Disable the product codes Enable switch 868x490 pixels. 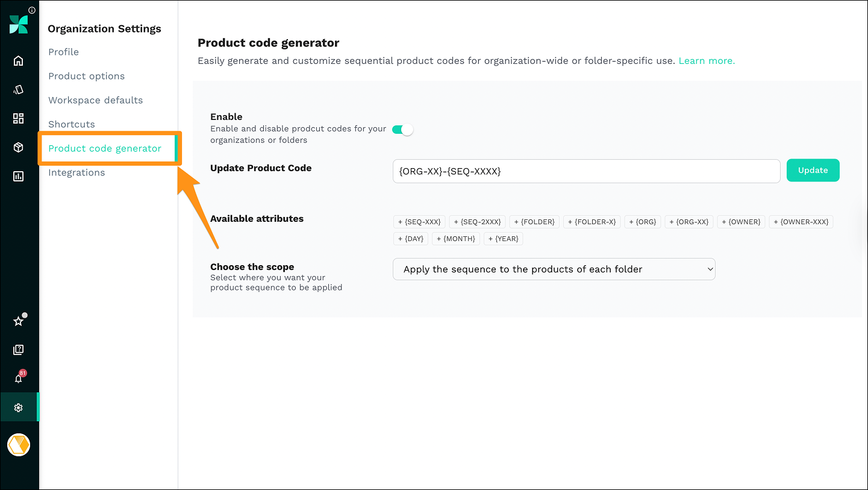tap(402, 129)
